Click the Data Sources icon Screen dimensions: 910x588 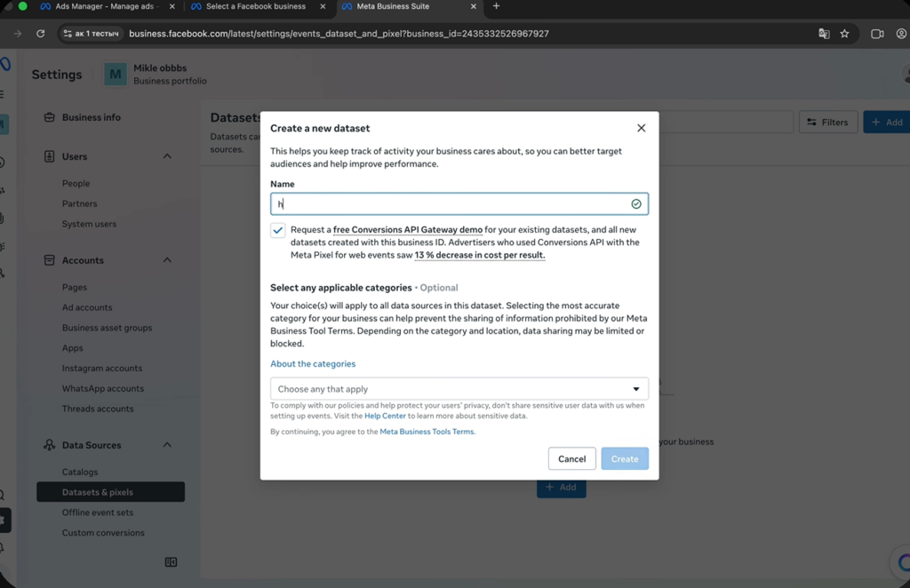50,445
